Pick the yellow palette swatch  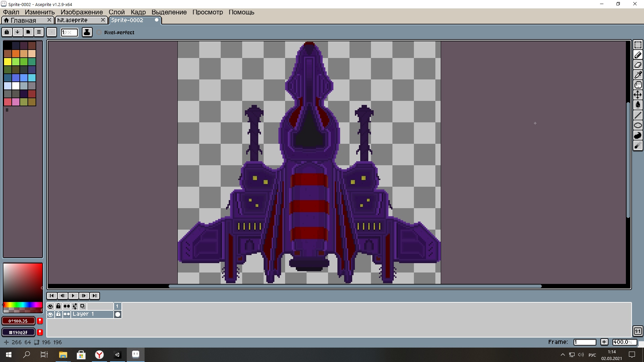click(8, 62)
